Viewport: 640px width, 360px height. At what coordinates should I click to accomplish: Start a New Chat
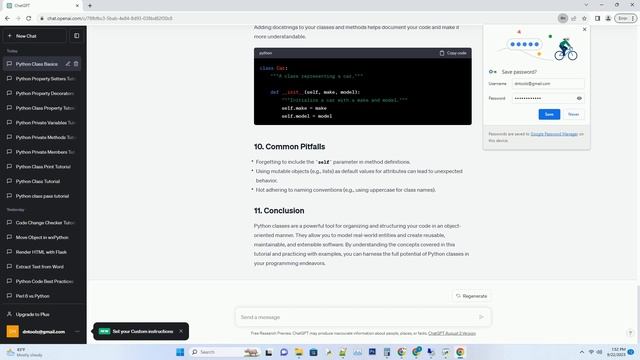point(35,36)
